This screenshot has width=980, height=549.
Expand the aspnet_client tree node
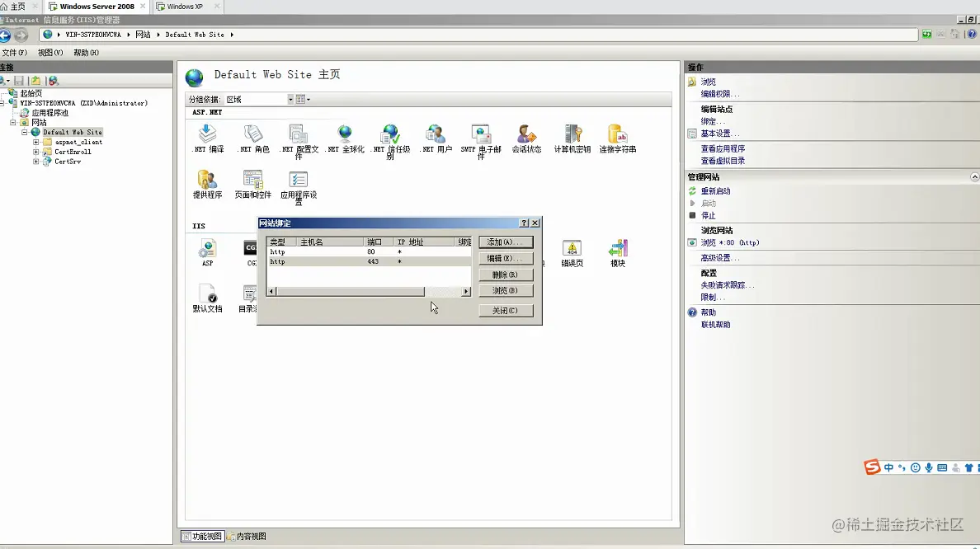(35, 143)
